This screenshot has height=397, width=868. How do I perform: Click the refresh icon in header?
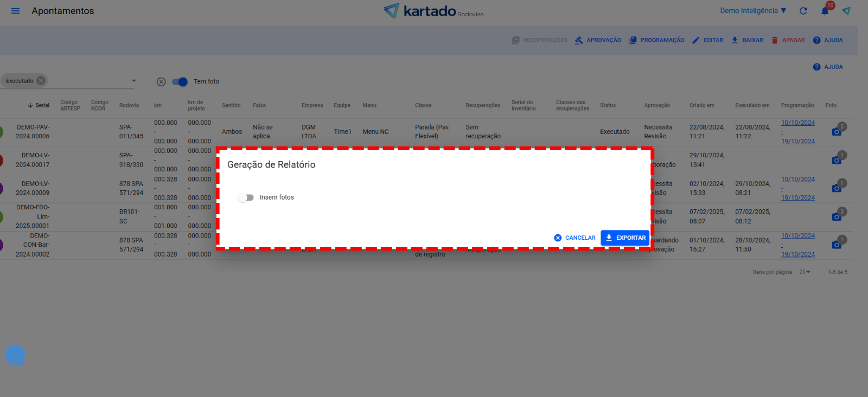click(803, 11)
